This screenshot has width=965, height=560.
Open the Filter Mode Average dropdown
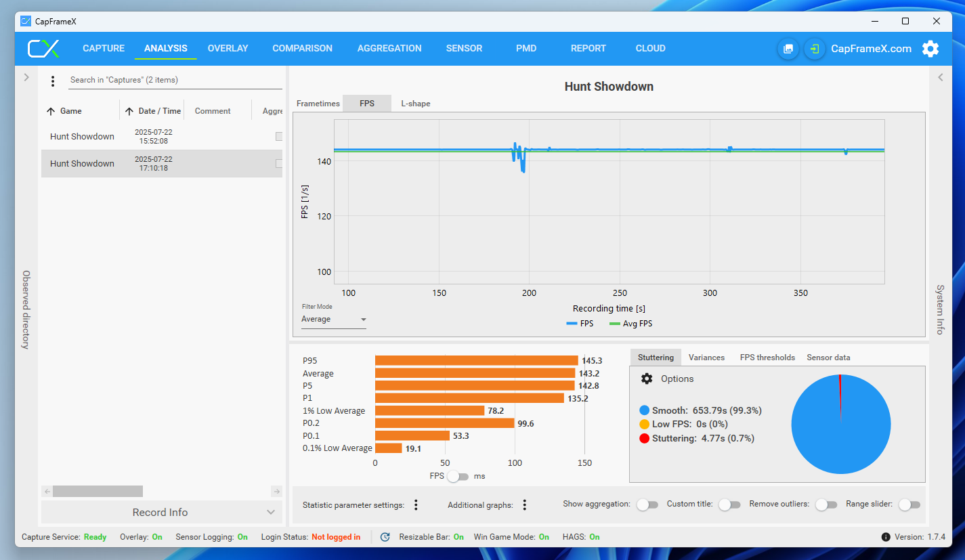coord(334,320)
